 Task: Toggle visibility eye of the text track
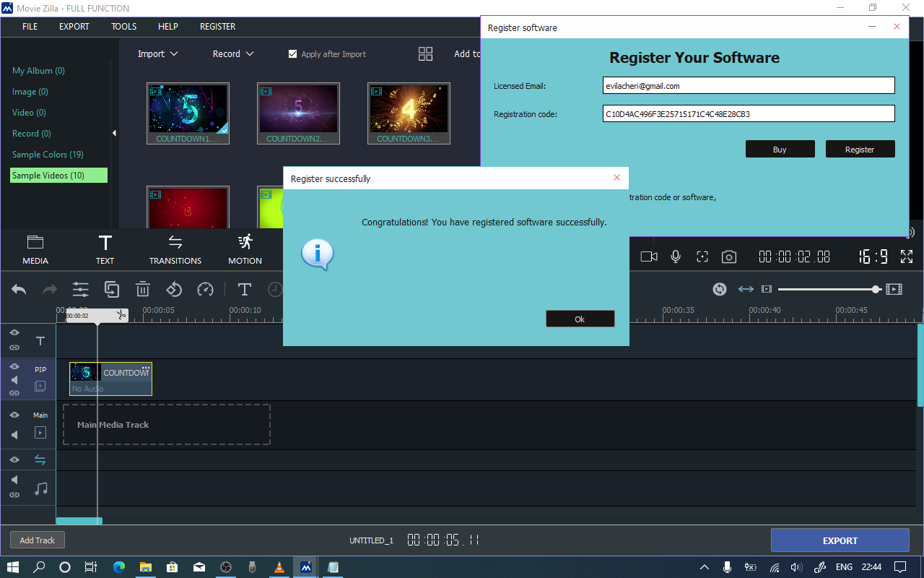click(14, 332)
